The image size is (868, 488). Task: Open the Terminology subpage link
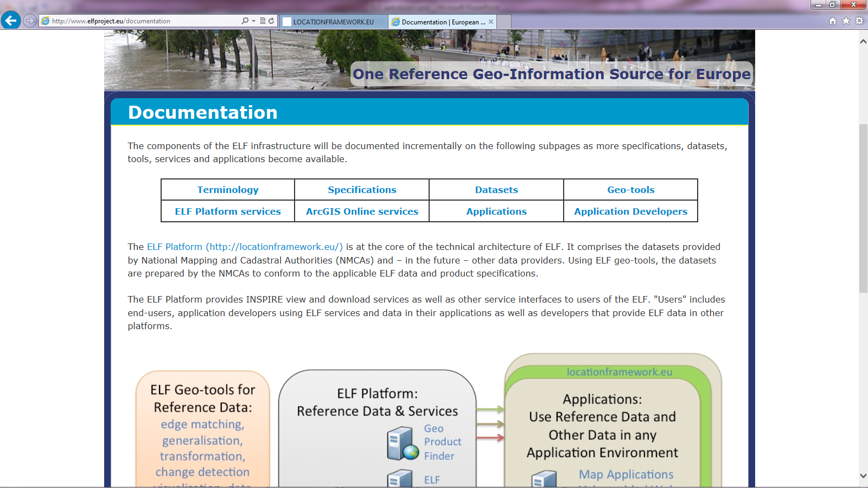click(228, 190)
